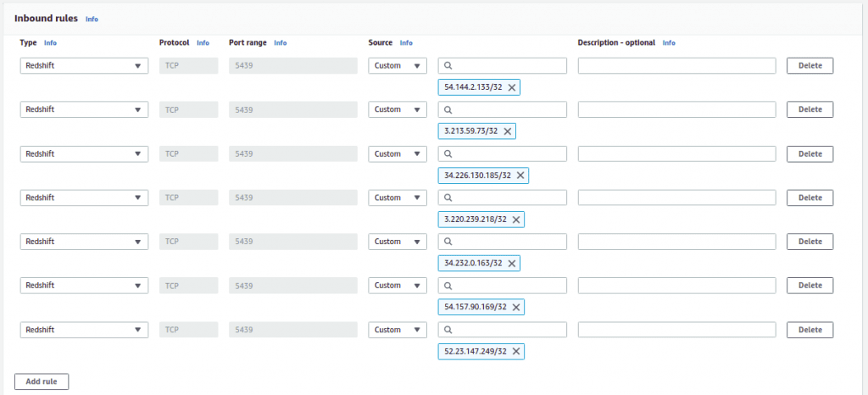Screen dimensions: 868x395
Task: Delete the last inbound rule
Action: [810, 330]
